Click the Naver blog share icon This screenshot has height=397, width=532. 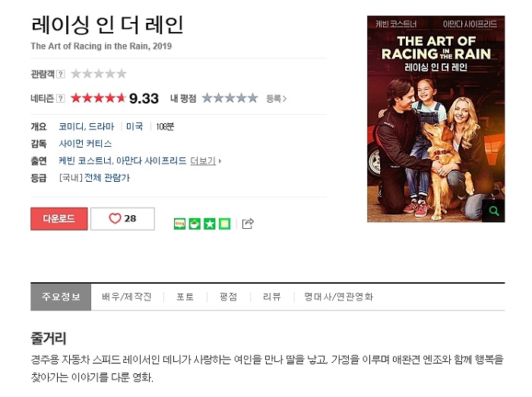[x=179, y=224]
